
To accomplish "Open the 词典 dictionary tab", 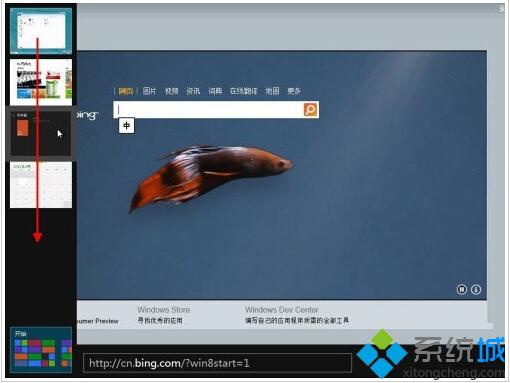I will [x=215, y=91].
